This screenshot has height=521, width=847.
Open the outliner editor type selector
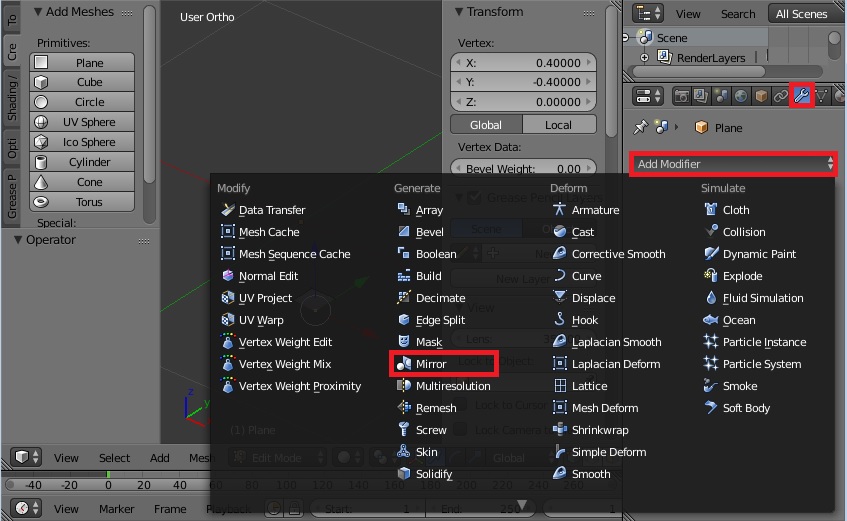tap(649, 14)
